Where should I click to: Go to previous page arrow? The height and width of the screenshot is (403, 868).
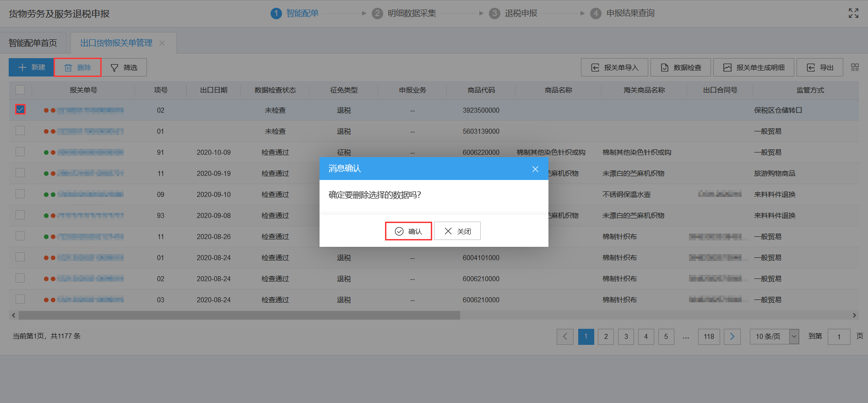[565, 337]
